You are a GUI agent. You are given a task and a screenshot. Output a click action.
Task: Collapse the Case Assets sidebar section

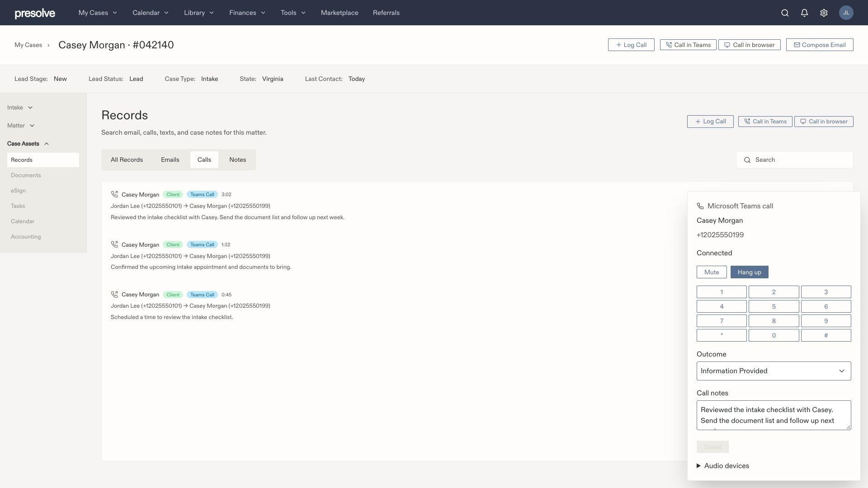pyautogui.click(x=28, y=144)
